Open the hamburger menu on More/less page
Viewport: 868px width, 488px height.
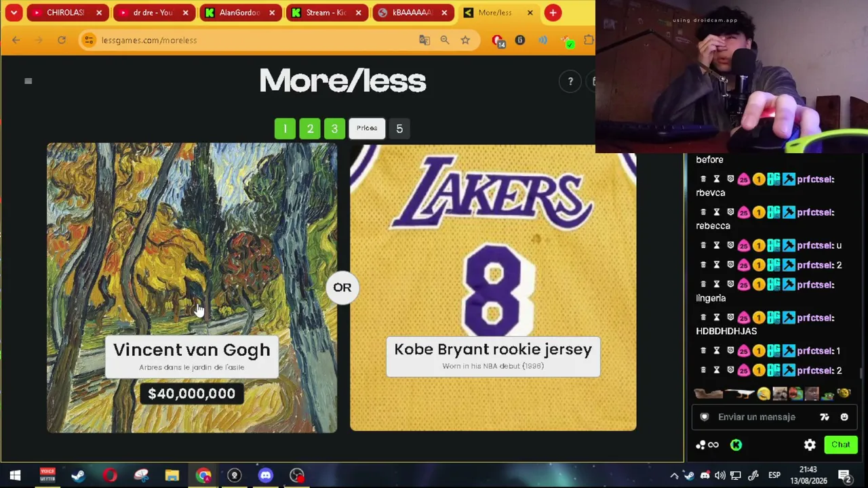(28, 81)
